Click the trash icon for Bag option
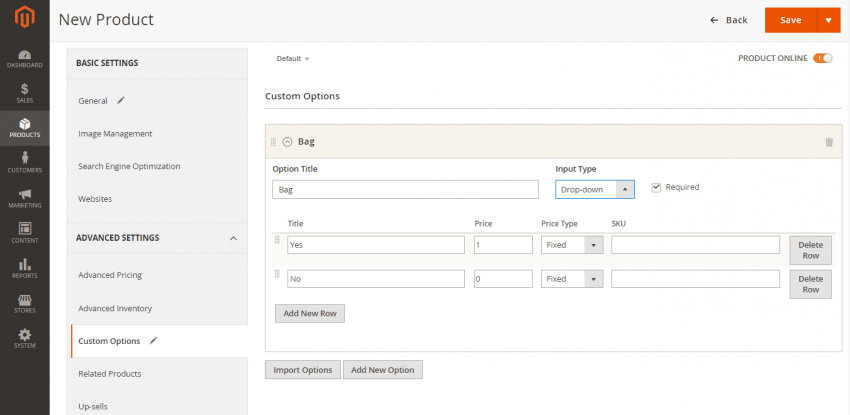850x415 pixels. point(828,142)
